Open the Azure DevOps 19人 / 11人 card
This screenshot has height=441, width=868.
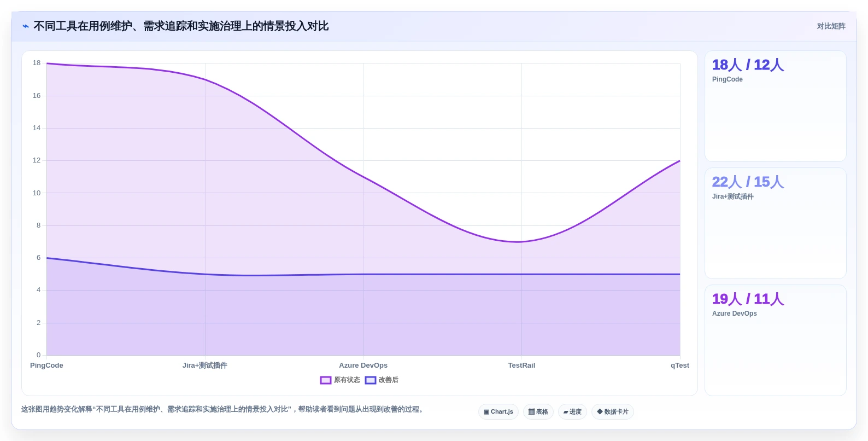click(776, 340)
